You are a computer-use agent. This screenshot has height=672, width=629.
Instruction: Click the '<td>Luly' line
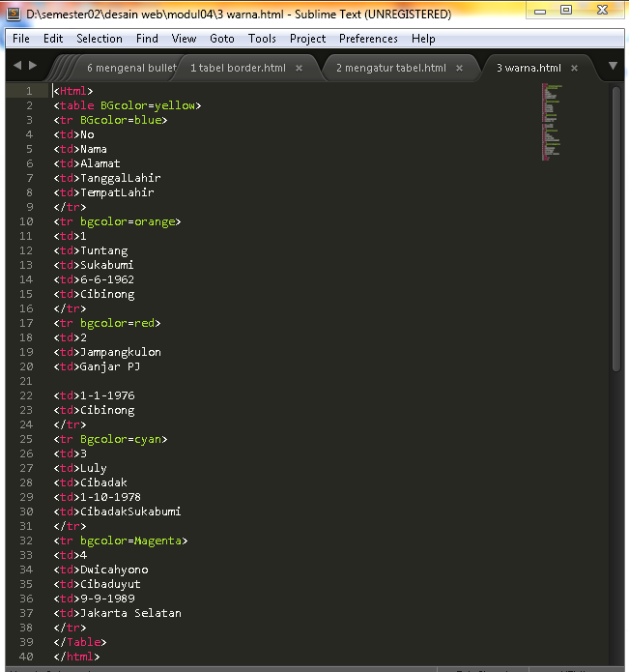80,468
